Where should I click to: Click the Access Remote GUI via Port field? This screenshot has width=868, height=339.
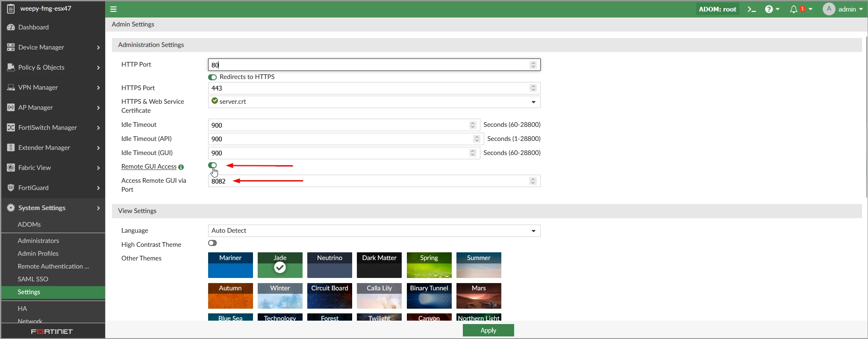(x=374, y=181)
